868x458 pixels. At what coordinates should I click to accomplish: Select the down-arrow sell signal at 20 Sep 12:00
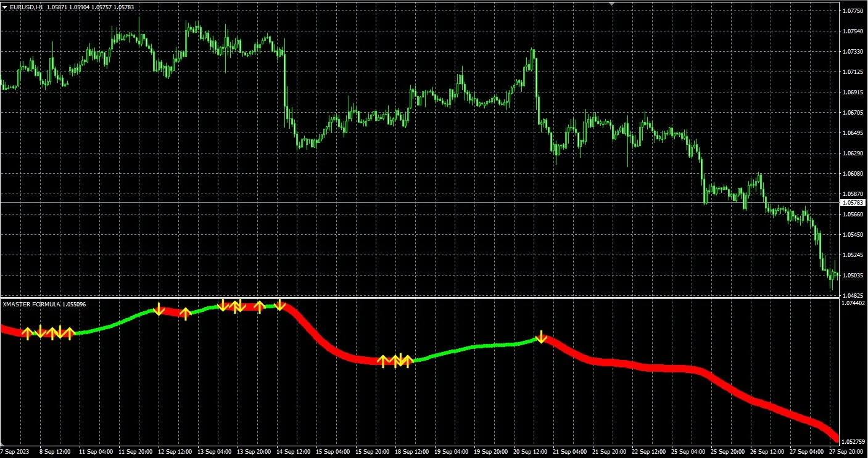point(541,337)
